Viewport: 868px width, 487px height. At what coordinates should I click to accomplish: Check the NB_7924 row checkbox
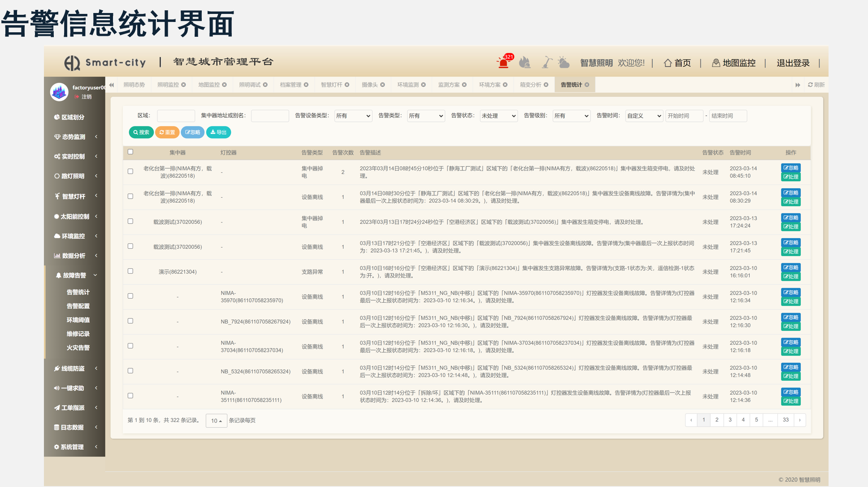(x=130, y=321)
